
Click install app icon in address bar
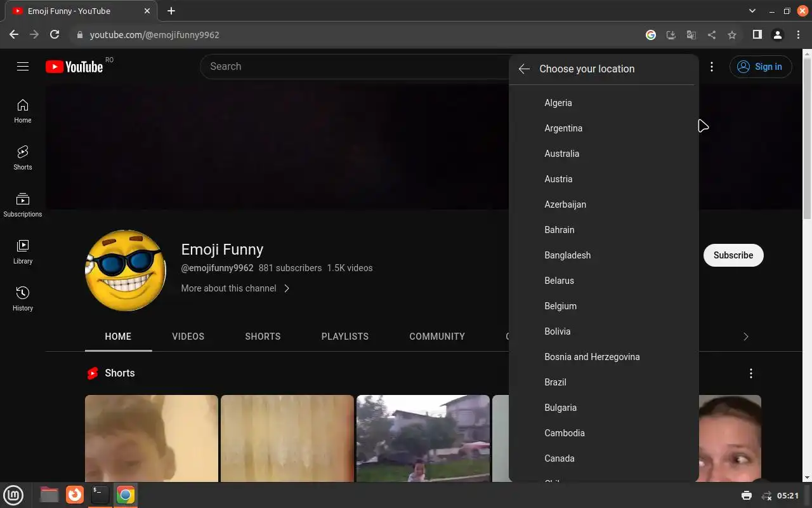671,35
